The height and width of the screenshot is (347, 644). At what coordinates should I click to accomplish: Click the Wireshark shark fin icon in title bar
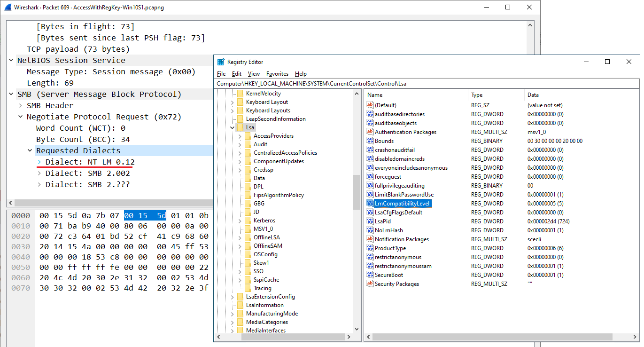(7, 8)
